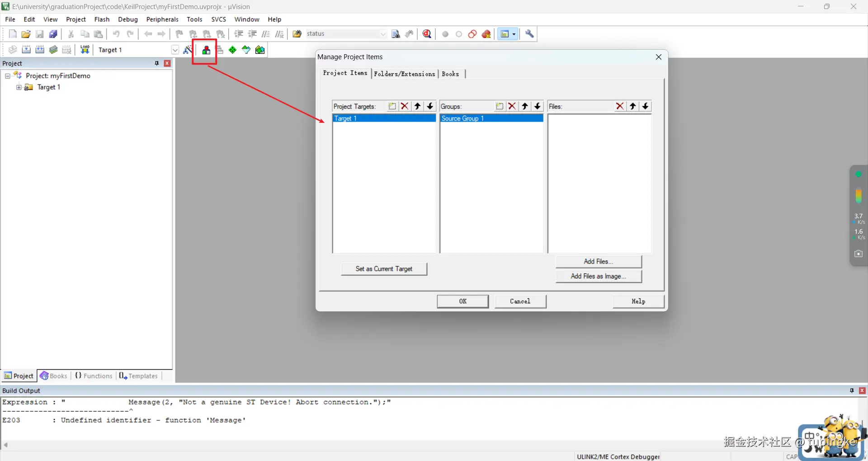Open the Peripherals menu
Viewport: 868px width, 461px height.
[x=162, y=19]
